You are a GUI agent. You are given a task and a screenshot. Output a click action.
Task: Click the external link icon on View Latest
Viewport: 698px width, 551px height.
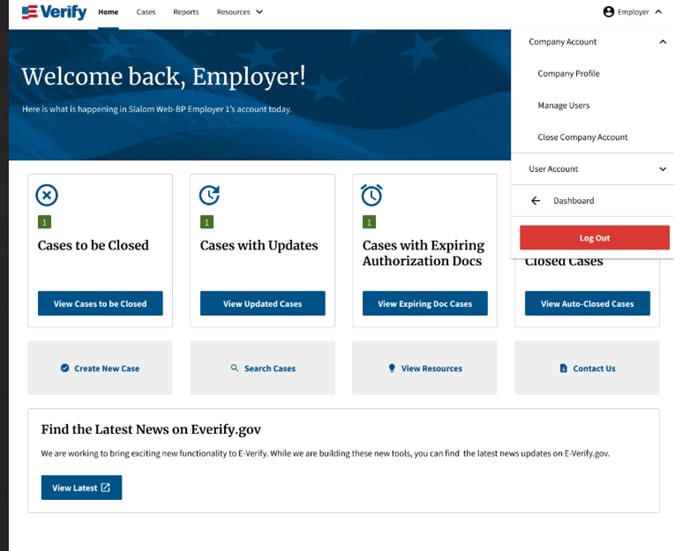tap(106, 487)
